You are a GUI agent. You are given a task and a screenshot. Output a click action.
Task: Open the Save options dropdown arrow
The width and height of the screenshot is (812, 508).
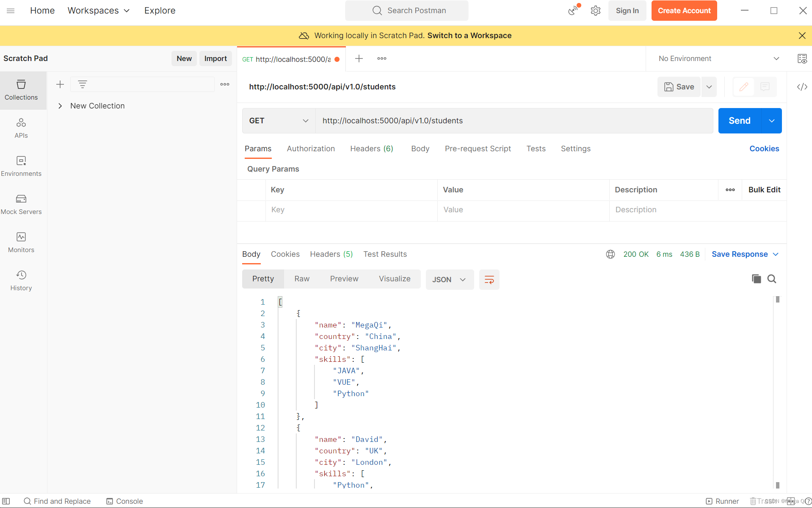[709, 87]
